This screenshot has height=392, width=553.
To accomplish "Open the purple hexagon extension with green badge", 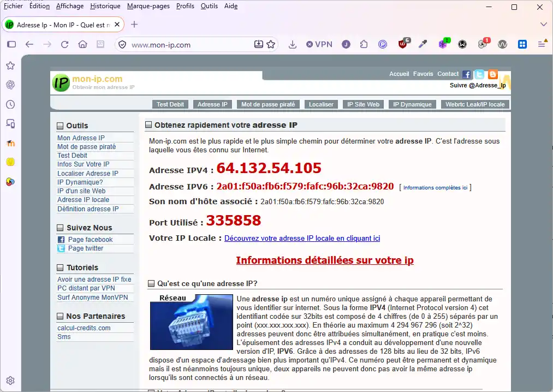I will [x=444, y=43].
